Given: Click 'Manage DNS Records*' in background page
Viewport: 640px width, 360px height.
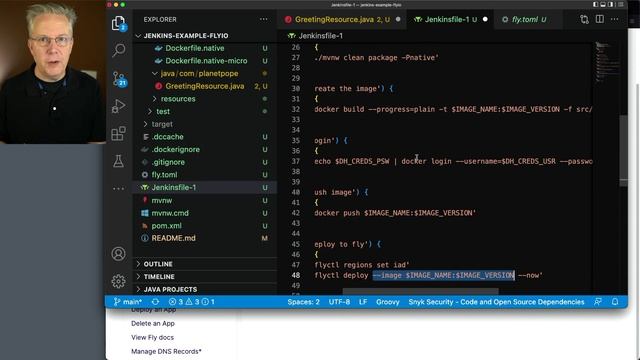Looking at the screenshot, I should (166, 351).
